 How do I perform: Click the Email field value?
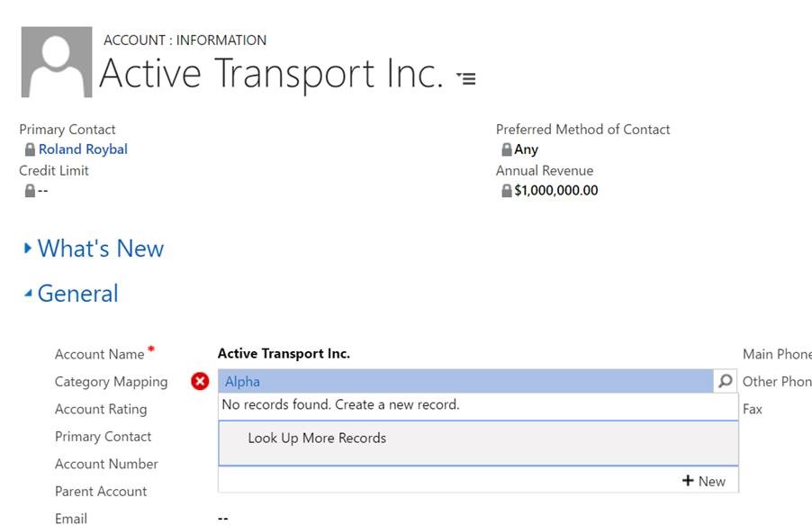pyautogui.click(x=223, y=519)
